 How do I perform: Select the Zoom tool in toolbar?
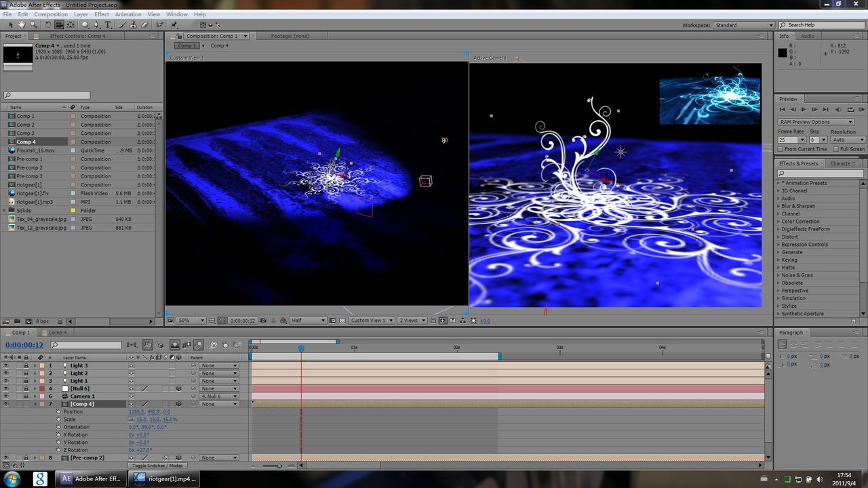point(33,25)
